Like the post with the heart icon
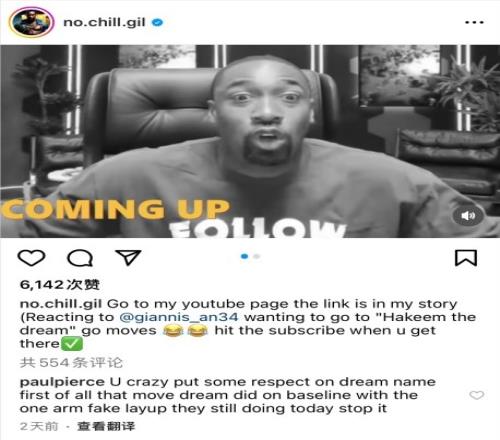 pos(32,258)
